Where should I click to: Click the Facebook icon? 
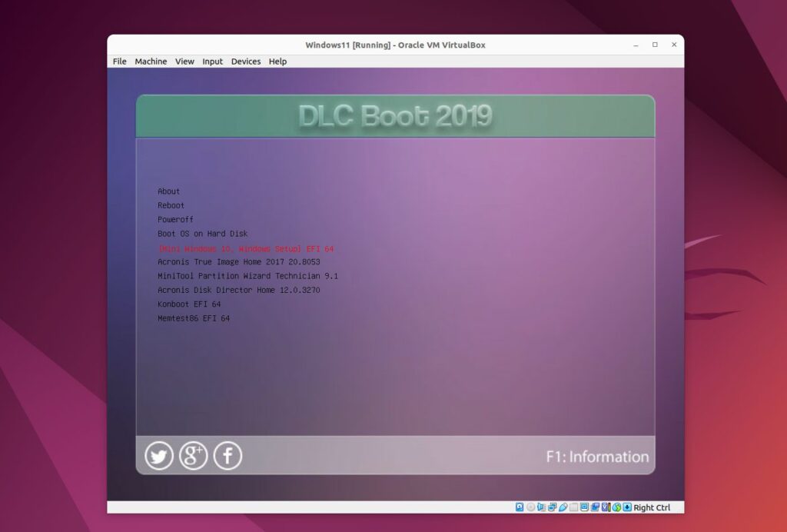point(227,455)
